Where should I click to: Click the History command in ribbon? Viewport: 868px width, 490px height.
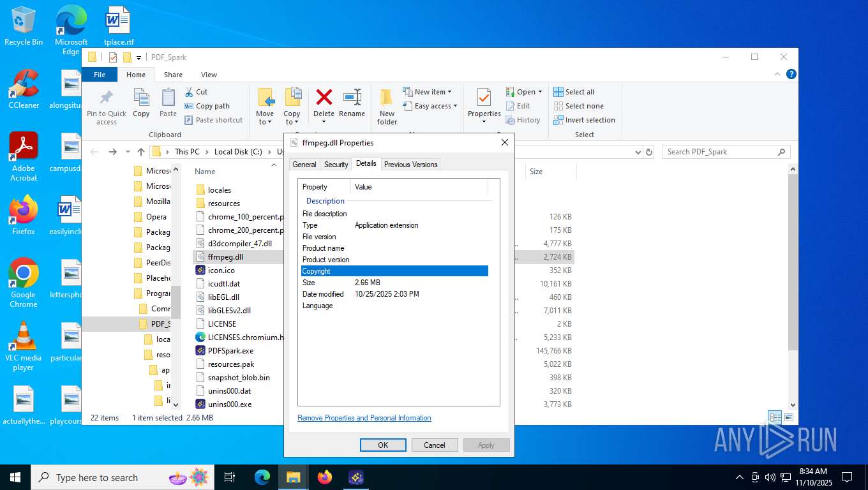(x=523, y=120)
